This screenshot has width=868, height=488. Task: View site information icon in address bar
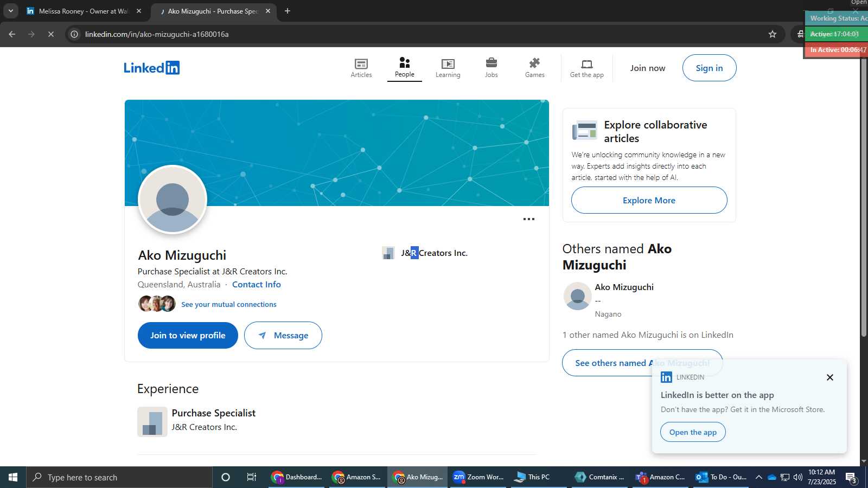(75, 34)
